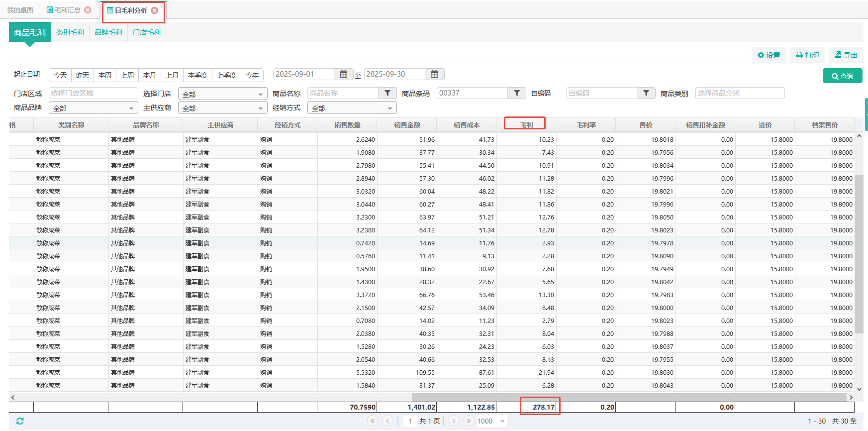Close the 毛利汇总 tab

(88, 10)
